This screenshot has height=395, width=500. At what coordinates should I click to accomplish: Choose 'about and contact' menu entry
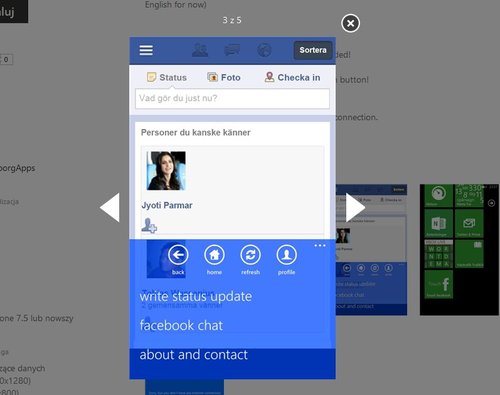click(193, 355)
